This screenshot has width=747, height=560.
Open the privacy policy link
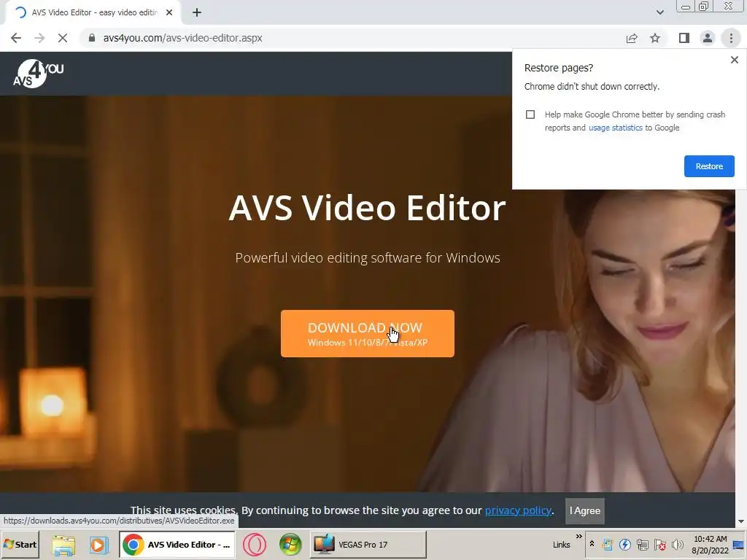point(518,510)
